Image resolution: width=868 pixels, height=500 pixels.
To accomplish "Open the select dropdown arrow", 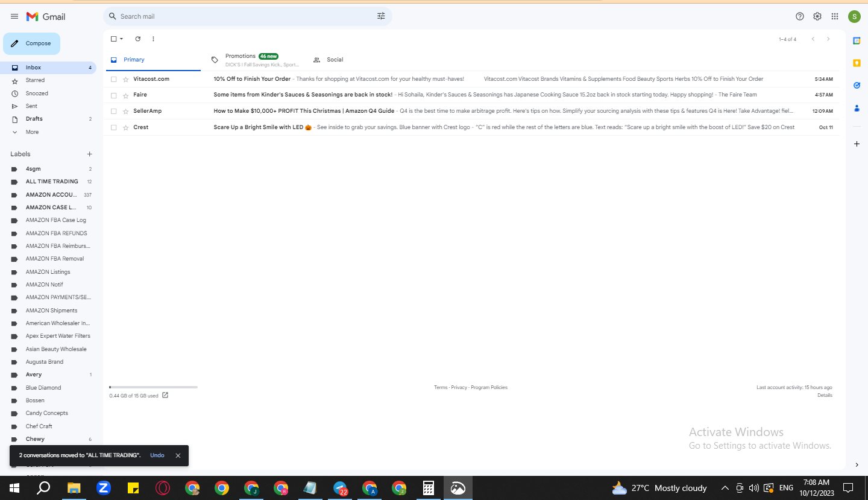I will coord(121,39).
